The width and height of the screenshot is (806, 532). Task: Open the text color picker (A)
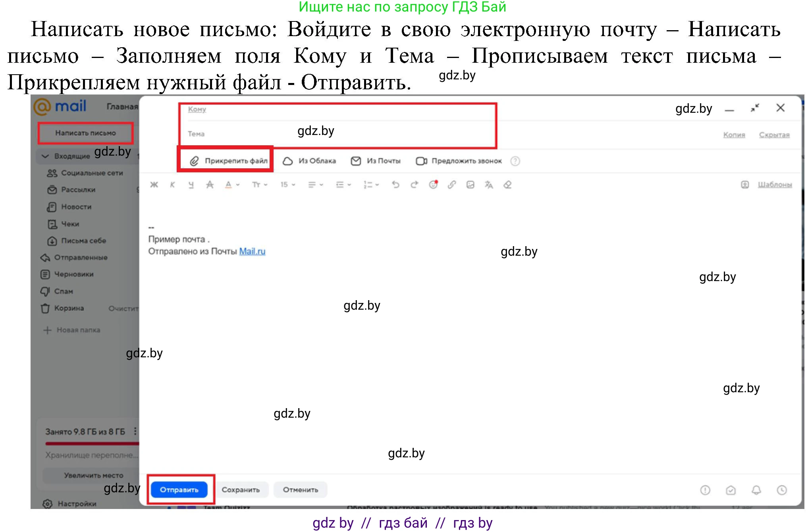click(x=229, y=185)
